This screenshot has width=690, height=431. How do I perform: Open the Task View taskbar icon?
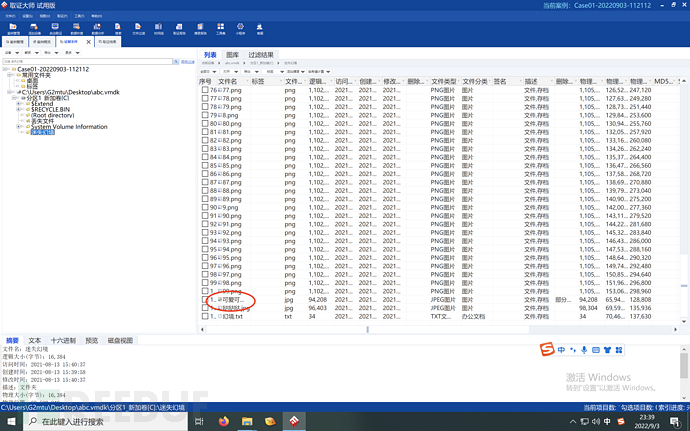(199, 421)
